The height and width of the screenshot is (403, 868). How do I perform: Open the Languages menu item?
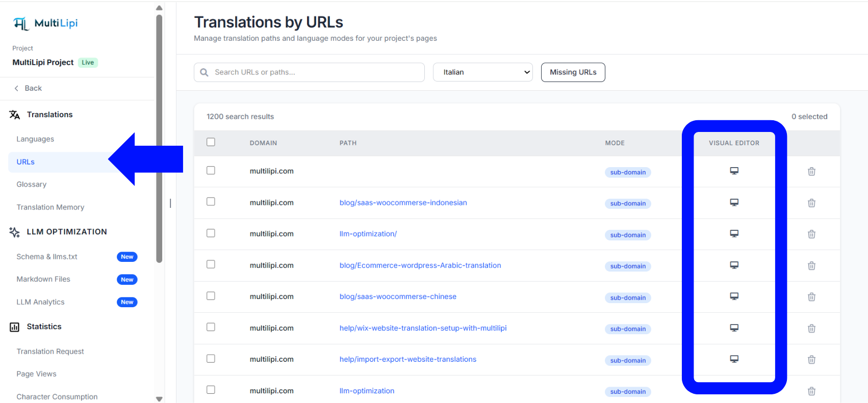click(x=35, y=139)
